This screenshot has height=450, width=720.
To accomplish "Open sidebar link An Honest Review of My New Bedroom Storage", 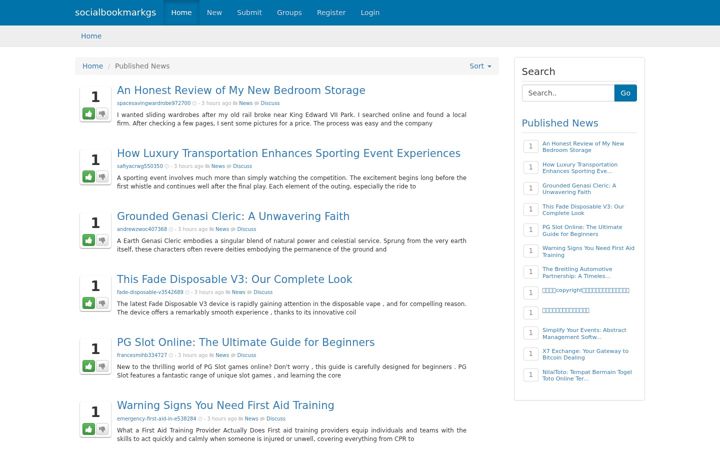I will click(583, 147).
